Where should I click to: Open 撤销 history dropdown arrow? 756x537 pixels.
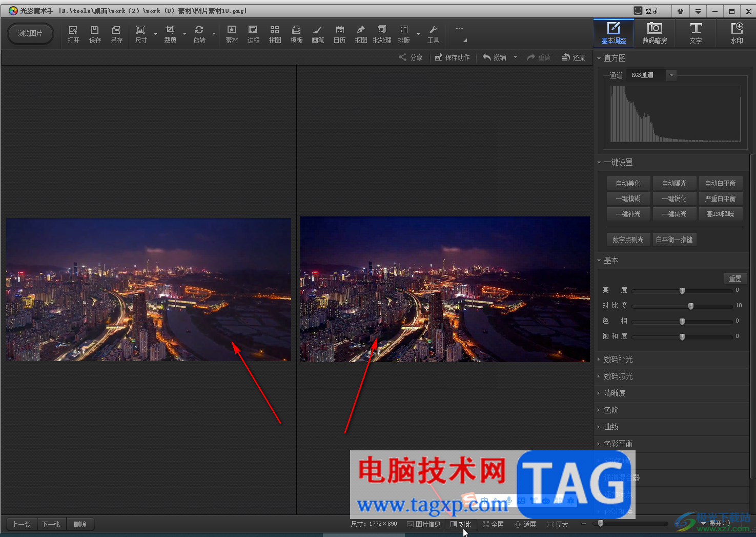click(515, 57)
